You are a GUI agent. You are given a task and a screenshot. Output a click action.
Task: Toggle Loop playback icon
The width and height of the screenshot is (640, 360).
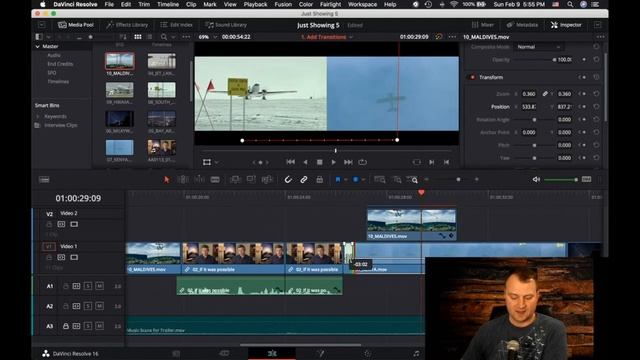(x=362, y=162)
